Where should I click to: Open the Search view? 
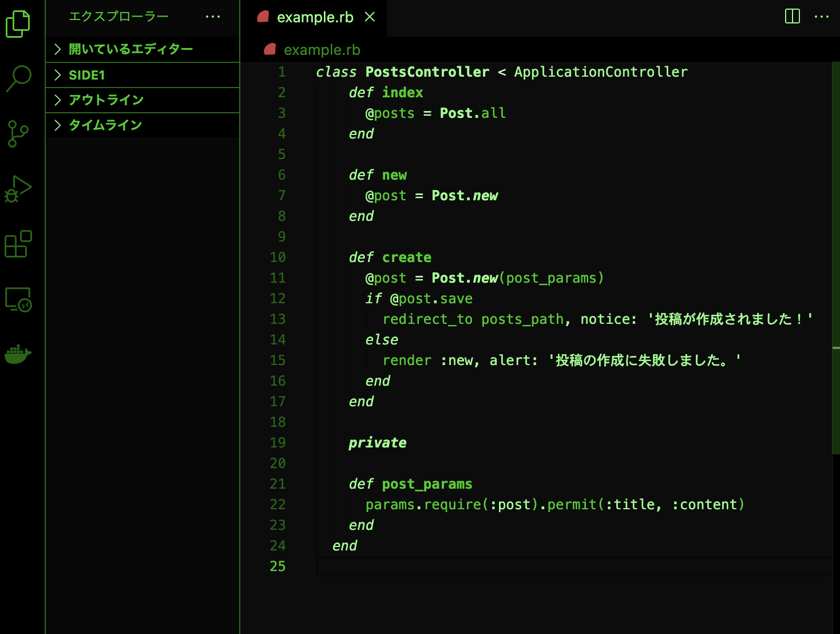coord(18,78)
